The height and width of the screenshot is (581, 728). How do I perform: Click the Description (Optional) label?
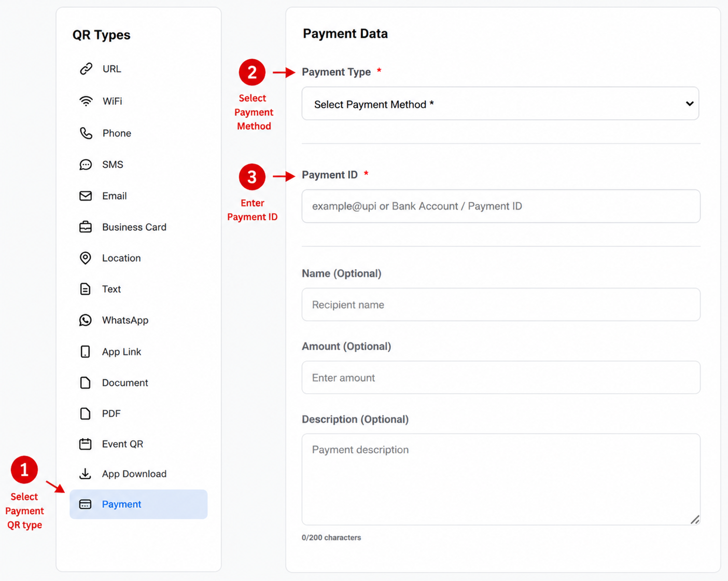(355, 419)
